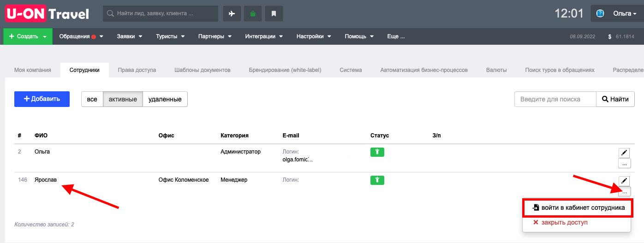Viewport: 644px width, 243px height.
Task: Select the "активные" filter
Action: click(123, 99)
